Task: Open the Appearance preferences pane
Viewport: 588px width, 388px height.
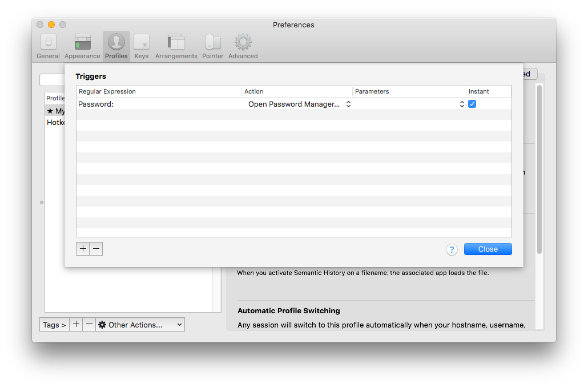Action: tap(82, 47)
